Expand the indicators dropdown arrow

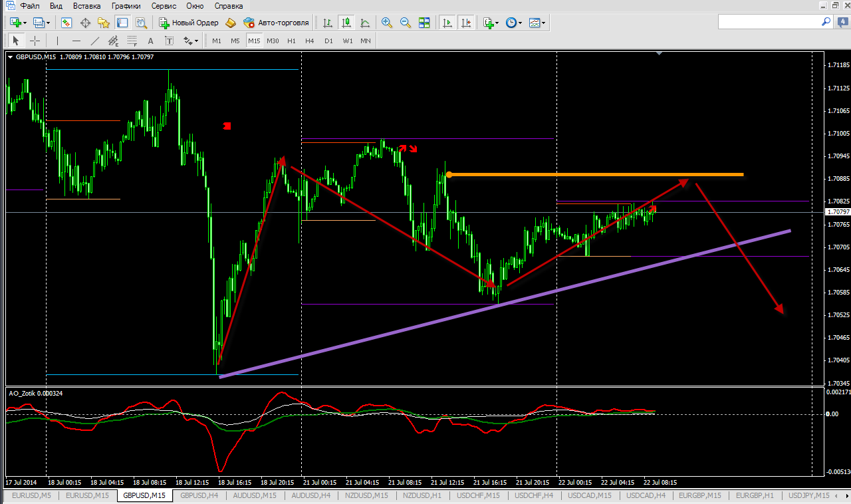coord(497,23)
